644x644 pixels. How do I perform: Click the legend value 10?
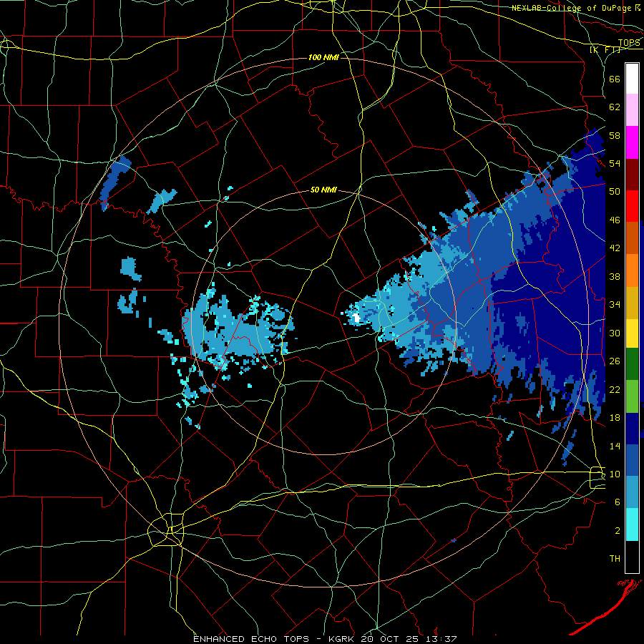pyautogui.click(x=615, y=474)
